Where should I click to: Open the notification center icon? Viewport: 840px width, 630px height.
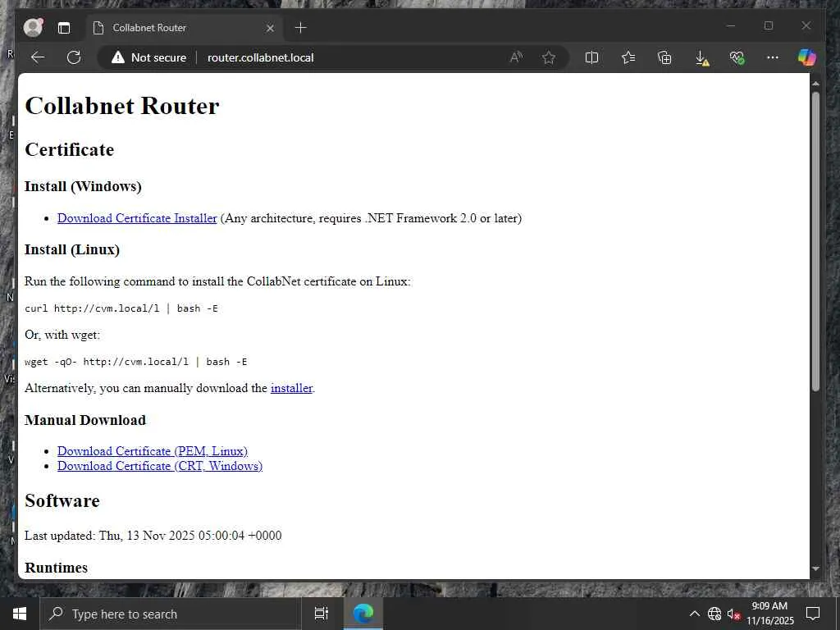(x=813, y=614)
